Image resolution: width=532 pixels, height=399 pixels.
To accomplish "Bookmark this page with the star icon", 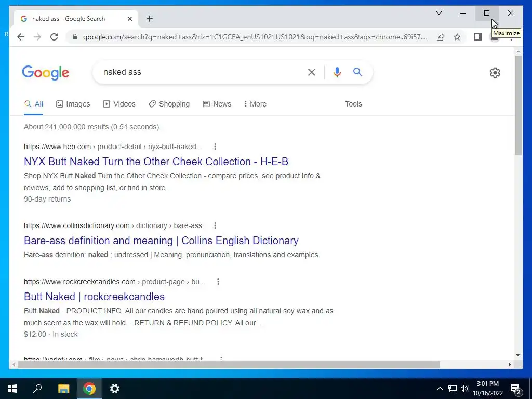I will pyautogui.click(x=457, y=37).
